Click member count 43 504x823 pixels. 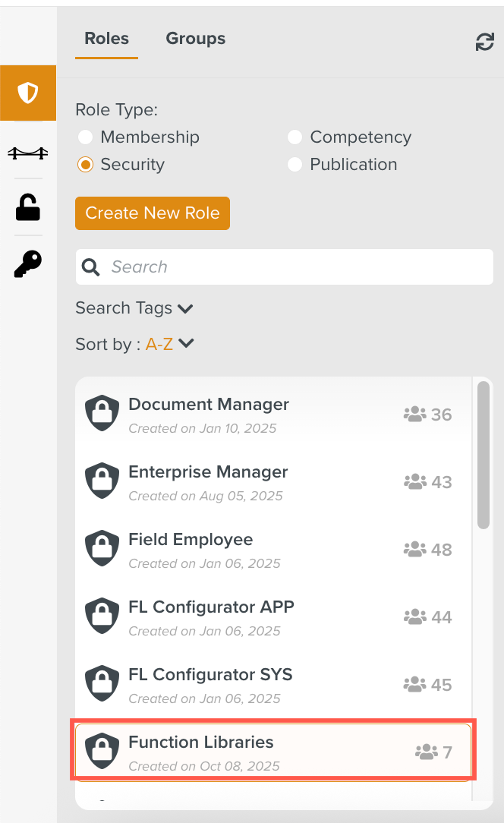click(x=442, y=482)
